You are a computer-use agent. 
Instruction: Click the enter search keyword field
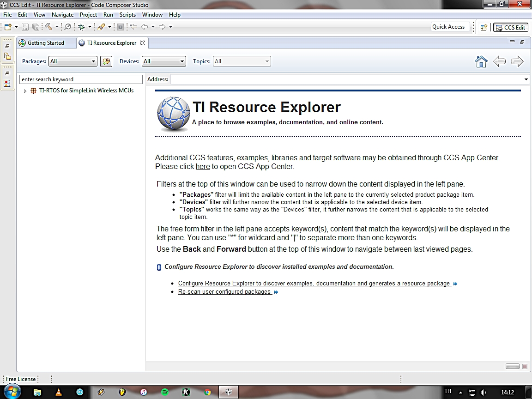point(81,79)
